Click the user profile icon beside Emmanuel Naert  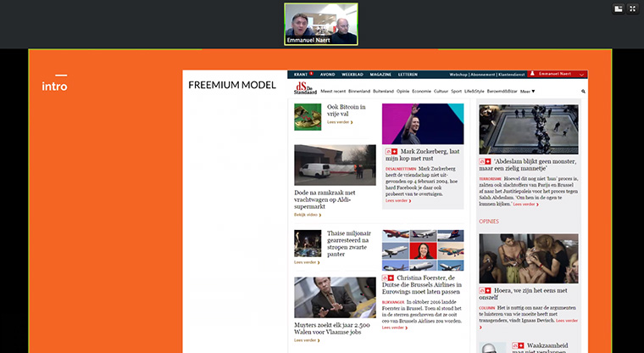click(532, 74)
